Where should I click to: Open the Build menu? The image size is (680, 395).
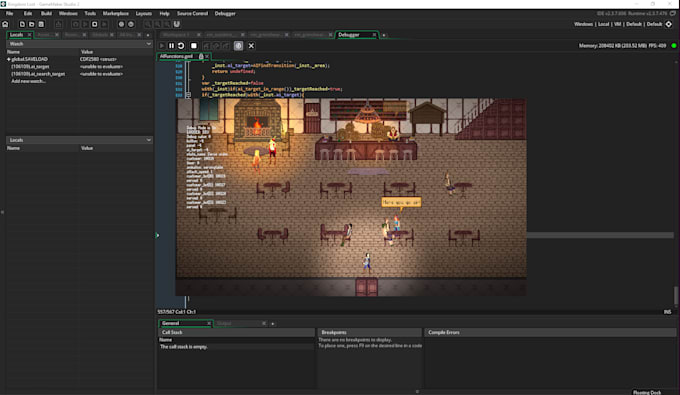[46, 13]
